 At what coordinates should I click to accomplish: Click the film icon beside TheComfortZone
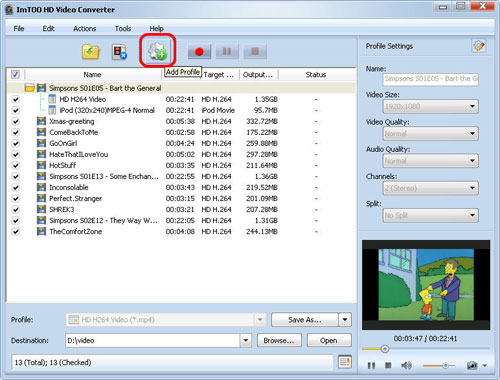[x=41, y=231]
